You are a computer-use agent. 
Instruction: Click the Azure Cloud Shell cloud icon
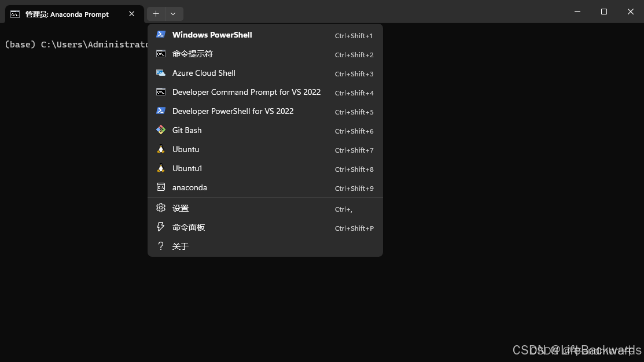point(161,73)
